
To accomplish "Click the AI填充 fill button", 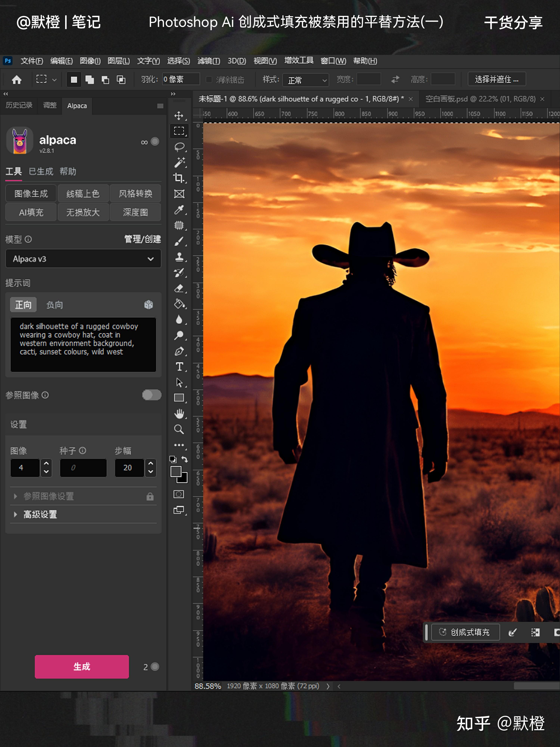I will click(31, 212).
